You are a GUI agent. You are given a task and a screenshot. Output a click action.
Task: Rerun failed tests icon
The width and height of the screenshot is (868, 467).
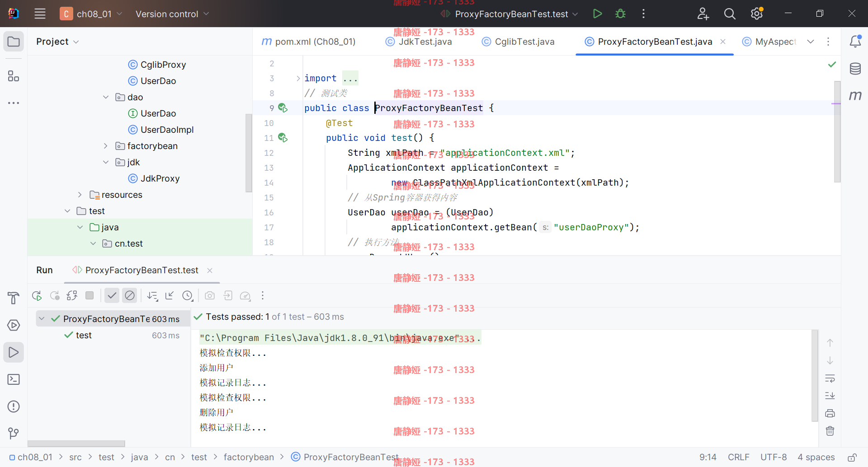point(55,296)
